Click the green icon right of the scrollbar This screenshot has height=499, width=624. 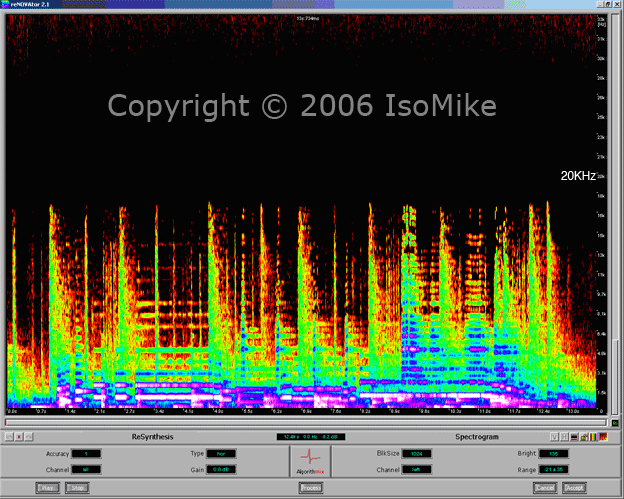coord(615,423)
